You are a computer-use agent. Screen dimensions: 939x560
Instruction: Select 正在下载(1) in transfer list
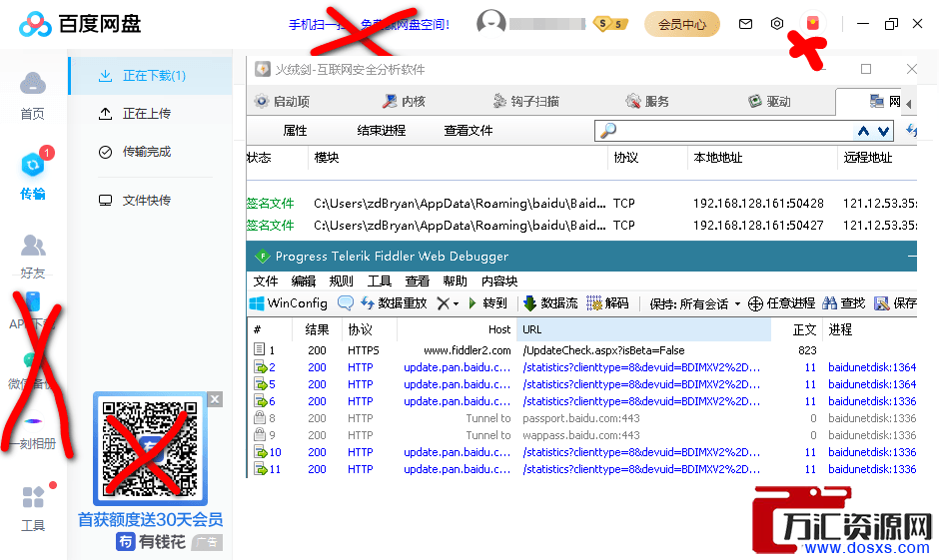click(x=150, y=76)
